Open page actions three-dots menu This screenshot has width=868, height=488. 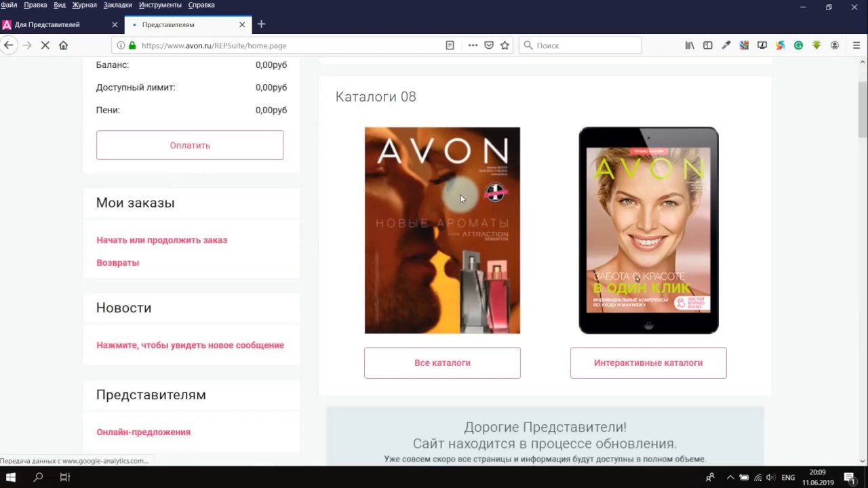(x=473, y=45)
